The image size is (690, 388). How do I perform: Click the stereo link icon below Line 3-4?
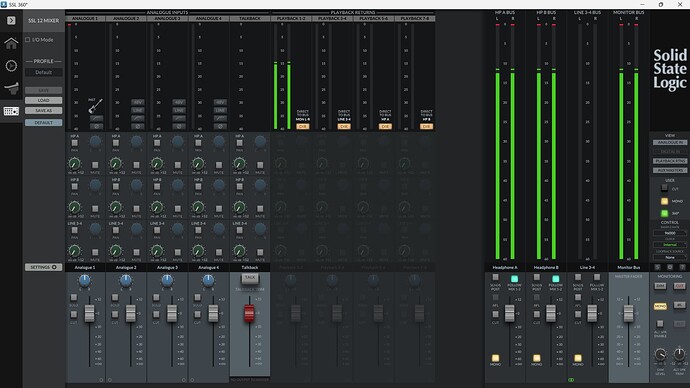571,380
